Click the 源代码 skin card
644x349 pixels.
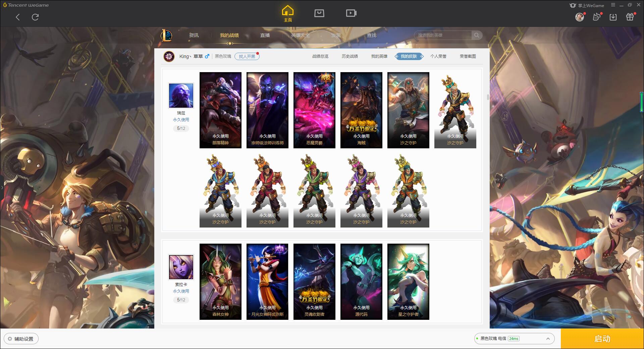coord(361,282)
